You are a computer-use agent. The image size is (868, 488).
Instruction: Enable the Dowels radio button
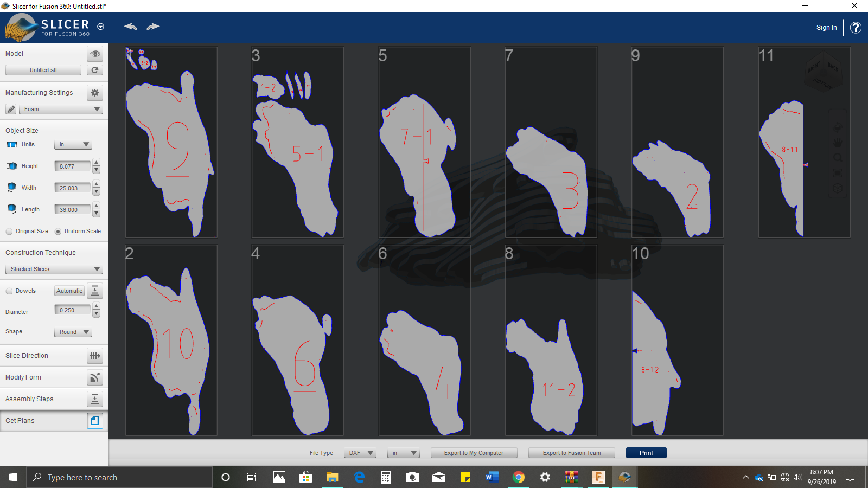point(9,291)
